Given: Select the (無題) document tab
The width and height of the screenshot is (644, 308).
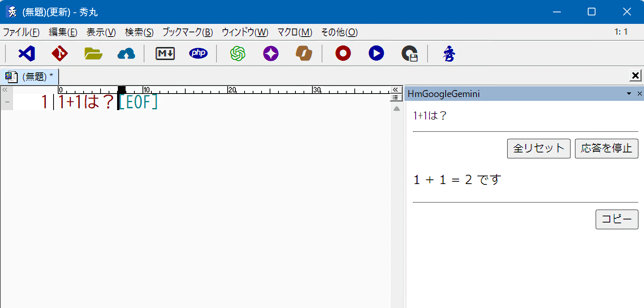Looking at the screenshot, I should pyautogui.click(x=30, y=77).
